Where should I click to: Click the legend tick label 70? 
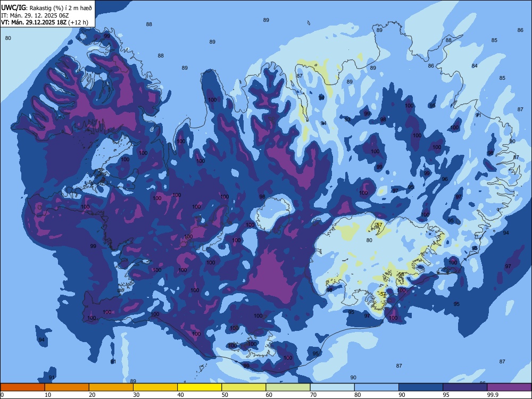tap(313, 395)
